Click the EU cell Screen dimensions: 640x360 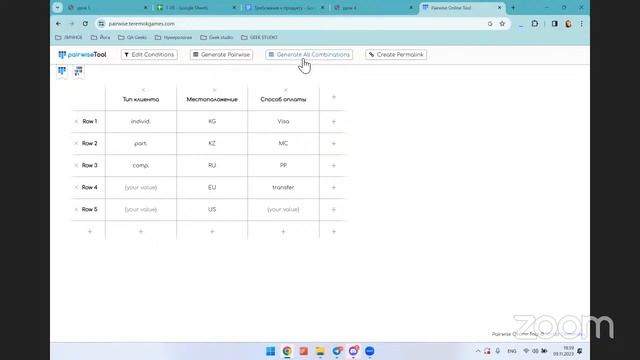pos(212,188)
